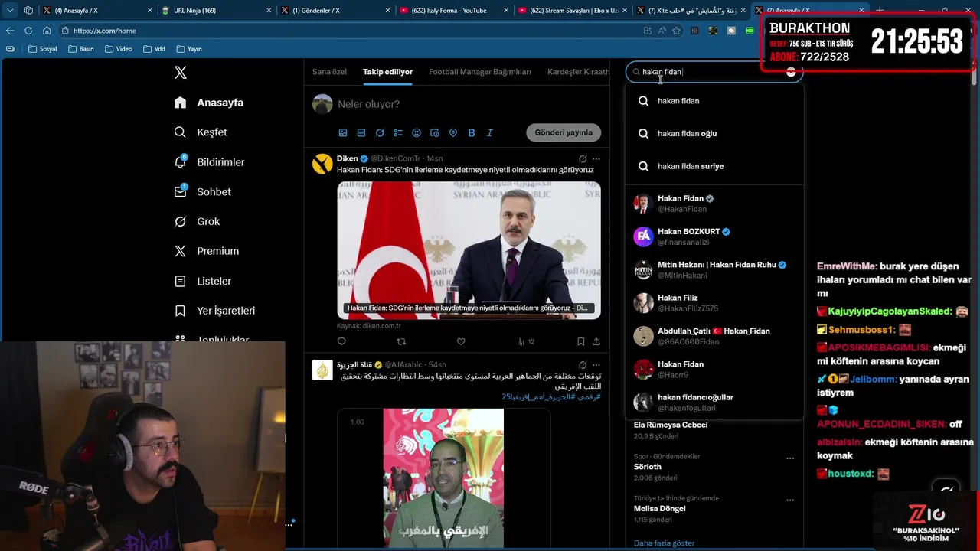Viewport: 980px width, 551px height.
Task: Switch to URL Ninja (169) browser tab
Action: click(216, 11)
